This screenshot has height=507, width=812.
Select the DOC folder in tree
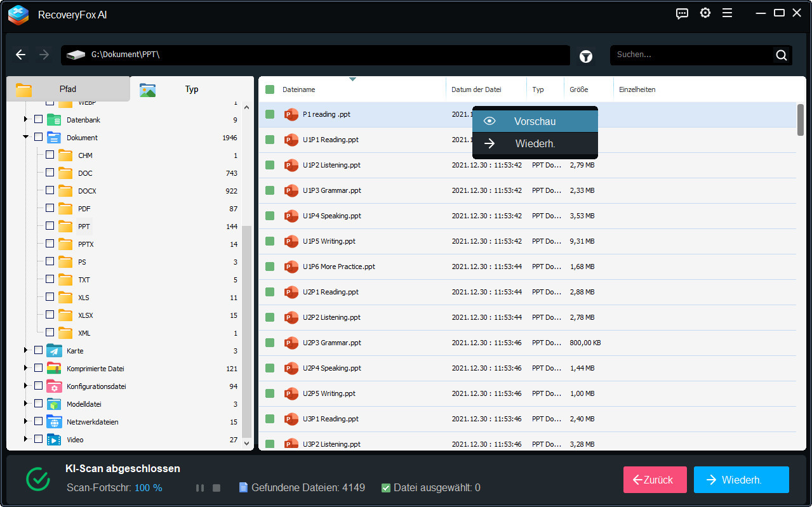tap(85, 173)
